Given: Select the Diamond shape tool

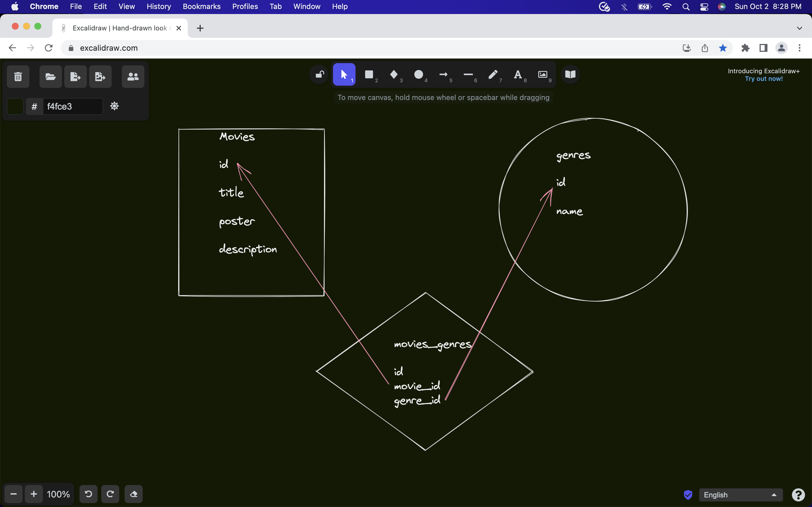Looking at the screenshot, I should click(x=394, y=74).
